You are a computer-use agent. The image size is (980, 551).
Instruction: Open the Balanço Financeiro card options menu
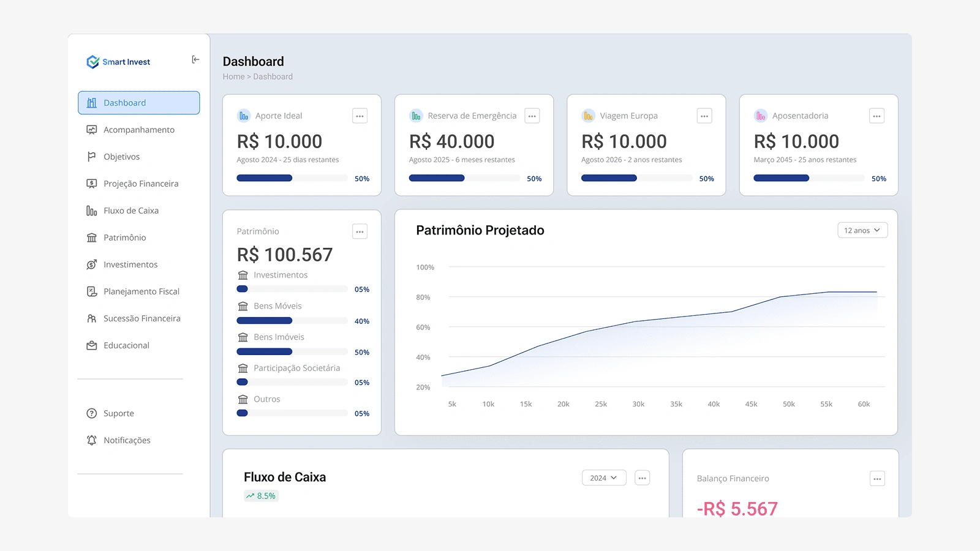tap(877, 479)
